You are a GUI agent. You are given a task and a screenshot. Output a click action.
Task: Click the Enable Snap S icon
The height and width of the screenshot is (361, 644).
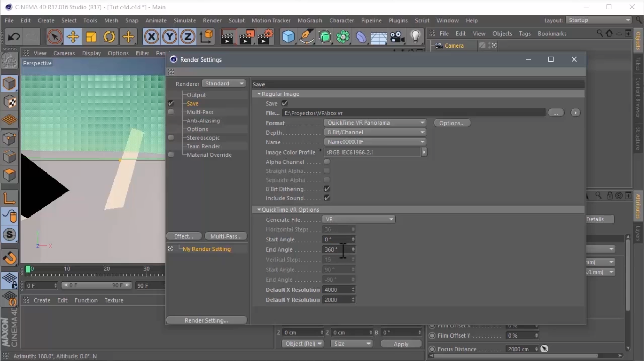10,234
